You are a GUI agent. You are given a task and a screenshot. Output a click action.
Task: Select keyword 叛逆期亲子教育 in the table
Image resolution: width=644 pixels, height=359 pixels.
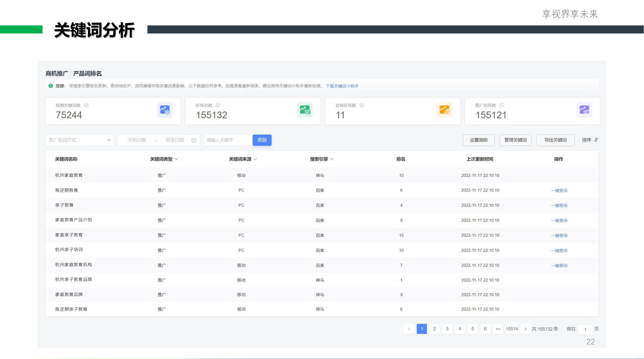pyautogui.click(x=71, y=309)
